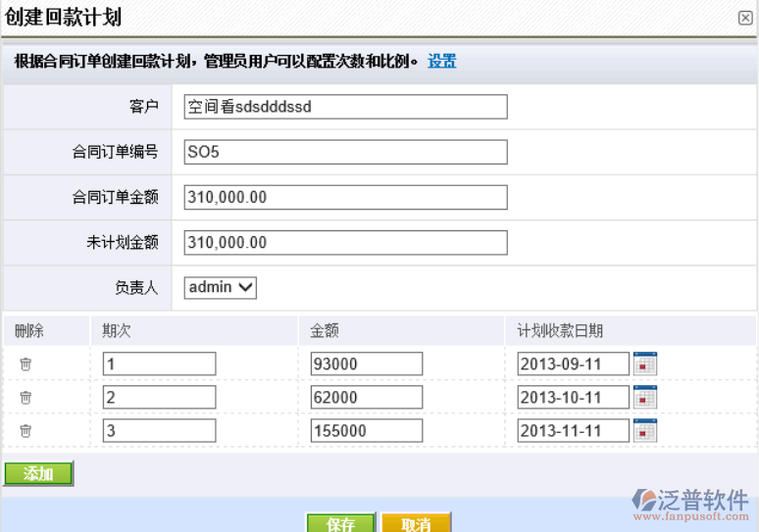Click the 删除 column header
Image resolution: width=759 pixels, height=532 pixels.
coord(29,331)
